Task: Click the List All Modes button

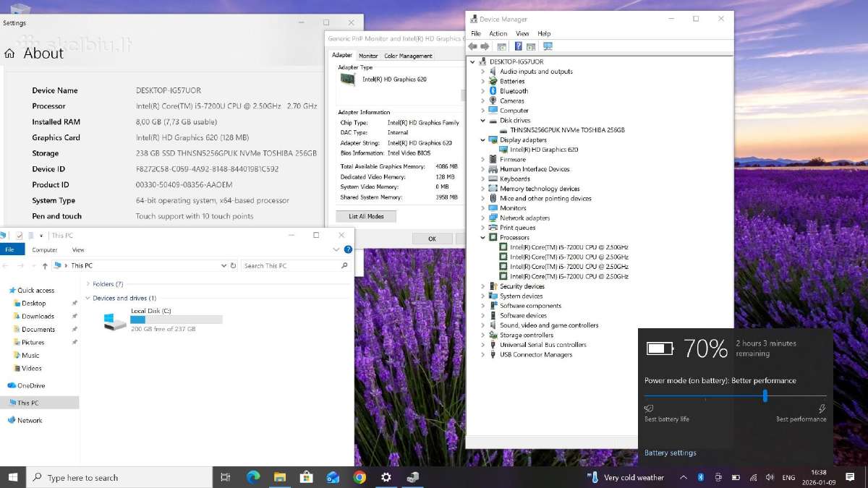Action: click(x=366, y=216)
